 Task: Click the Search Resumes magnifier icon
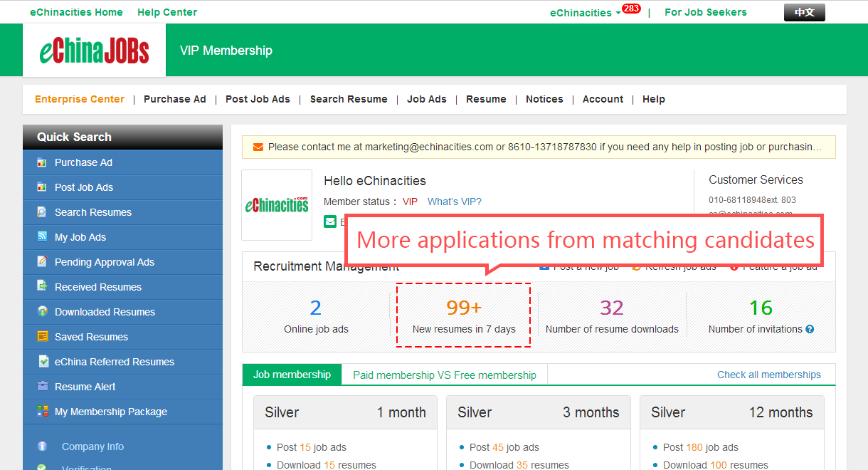(41, 212)
